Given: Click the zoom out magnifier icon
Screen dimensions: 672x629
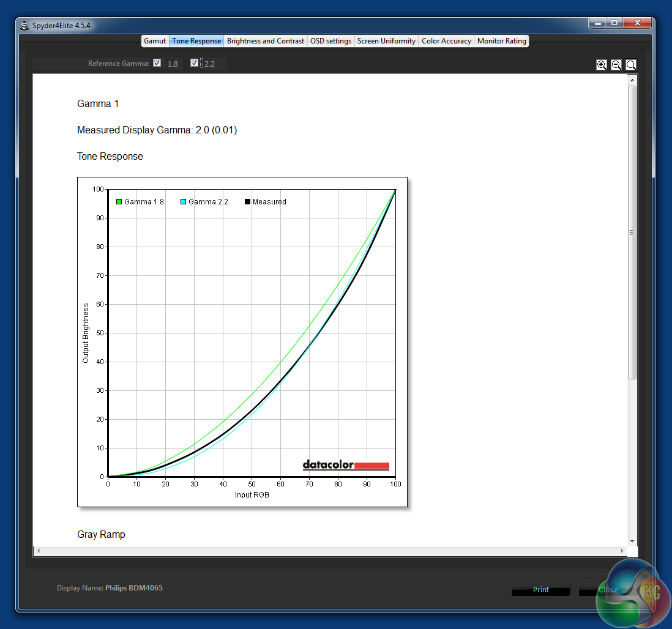Looking at the screenshot, I should (x=616, y=65).
